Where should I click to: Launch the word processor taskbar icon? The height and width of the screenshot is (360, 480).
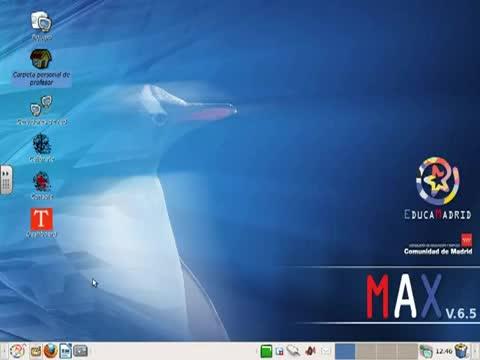tap(66, 351)
